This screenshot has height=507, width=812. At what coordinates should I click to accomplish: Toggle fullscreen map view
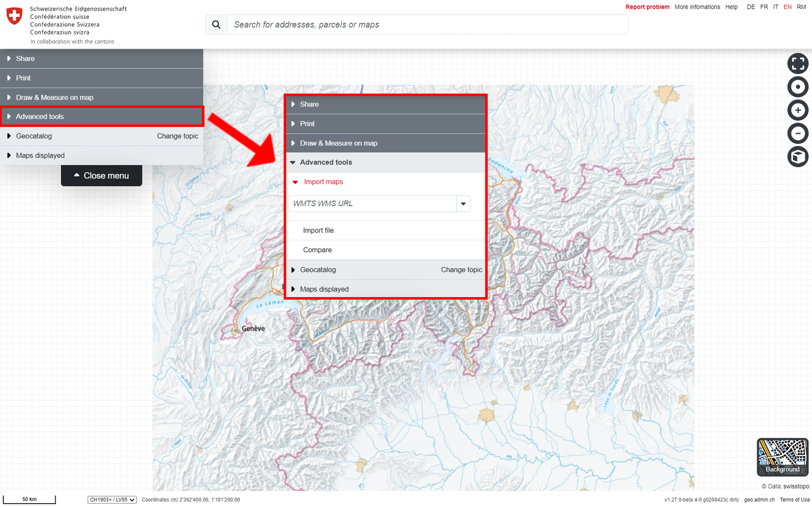(797, 64)
